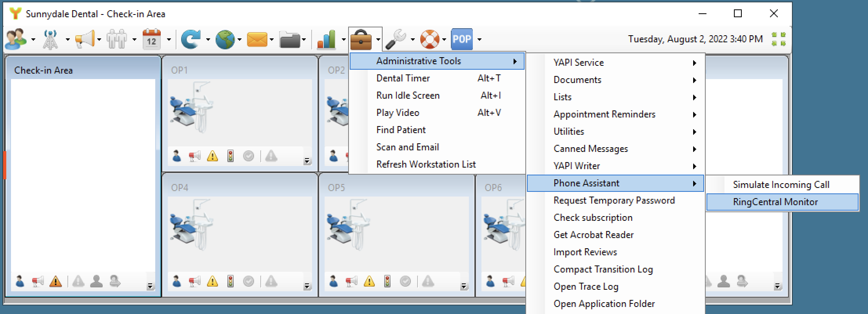Click the patient icon in OP1 panel
Screen dimensions: 868x314
click(176, 156)
